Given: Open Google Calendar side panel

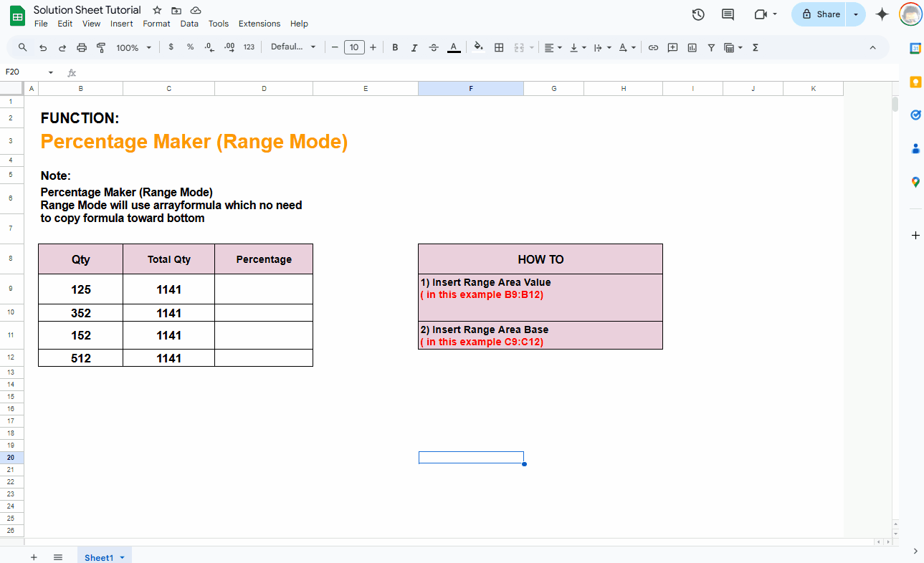Looking at the screenshot, I should tap(915, 48).
